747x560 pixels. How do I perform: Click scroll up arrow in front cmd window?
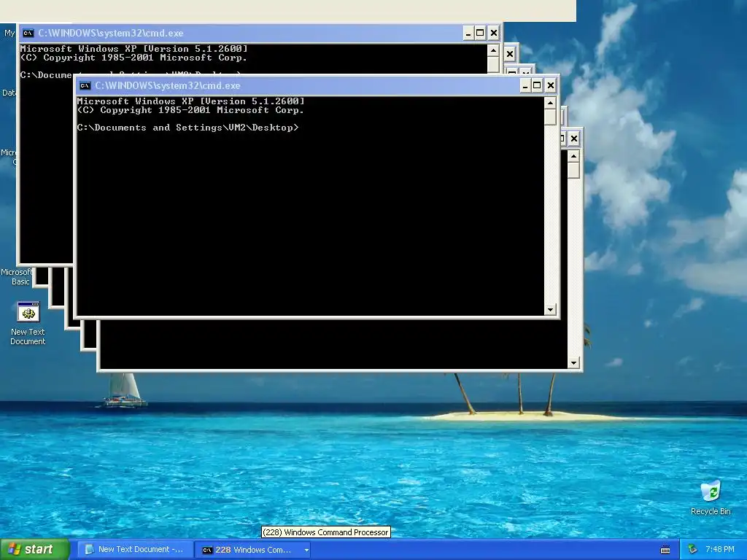(x=550, y=103)
